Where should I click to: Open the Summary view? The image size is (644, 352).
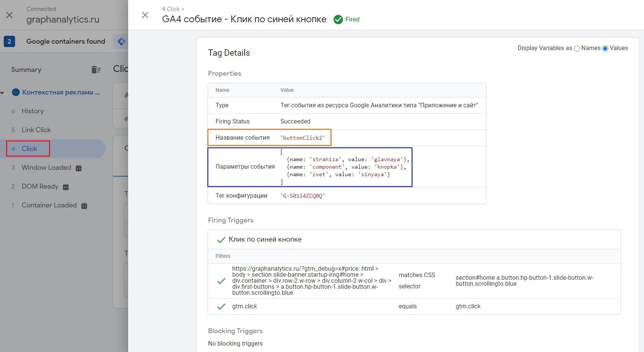(x=26, y=70)
